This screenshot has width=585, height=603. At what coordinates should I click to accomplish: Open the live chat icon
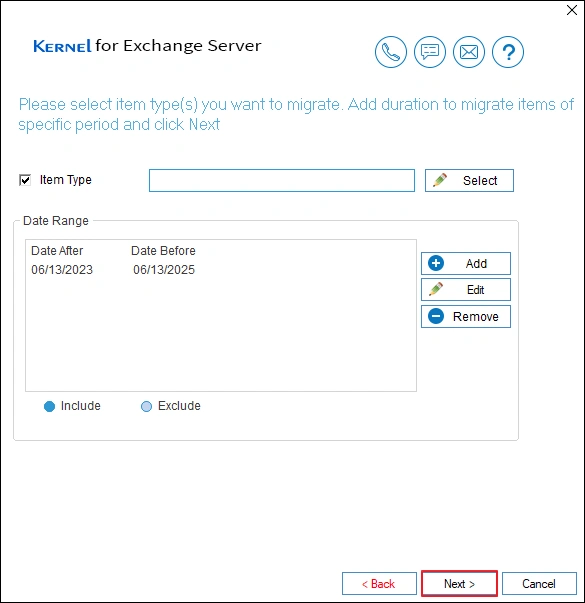(x=430, y=52)
